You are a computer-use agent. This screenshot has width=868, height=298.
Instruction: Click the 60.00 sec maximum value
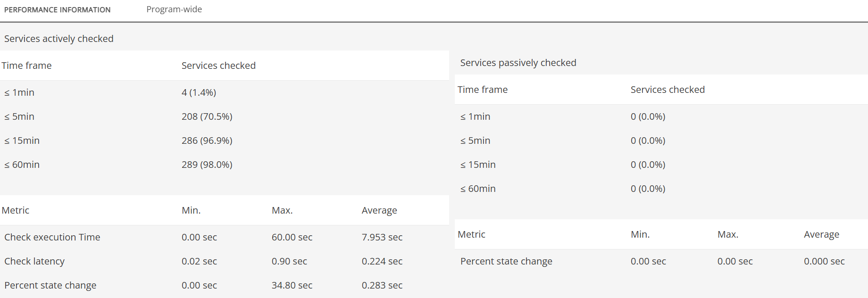coord(292,237)
